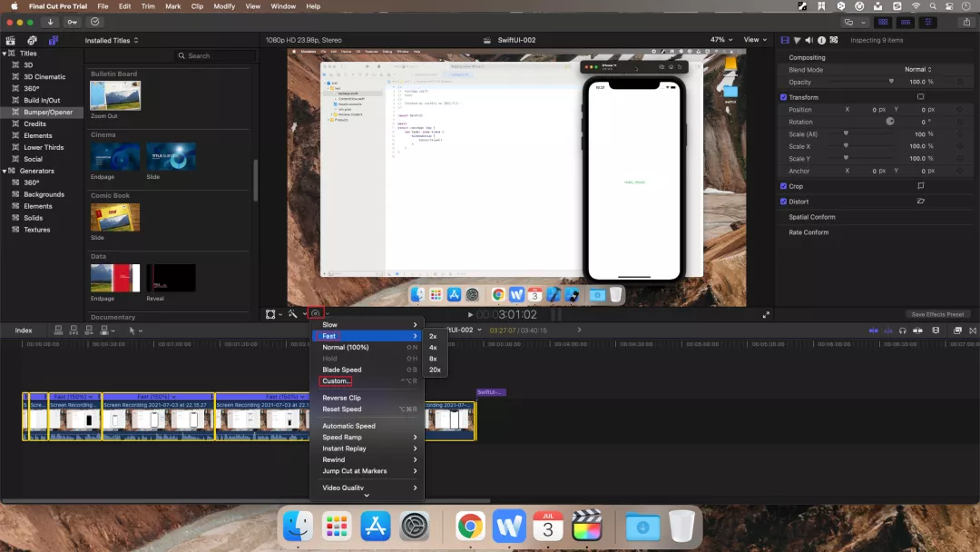Open the Info inspector icon
980x552 pixels.
coord(821,40)
